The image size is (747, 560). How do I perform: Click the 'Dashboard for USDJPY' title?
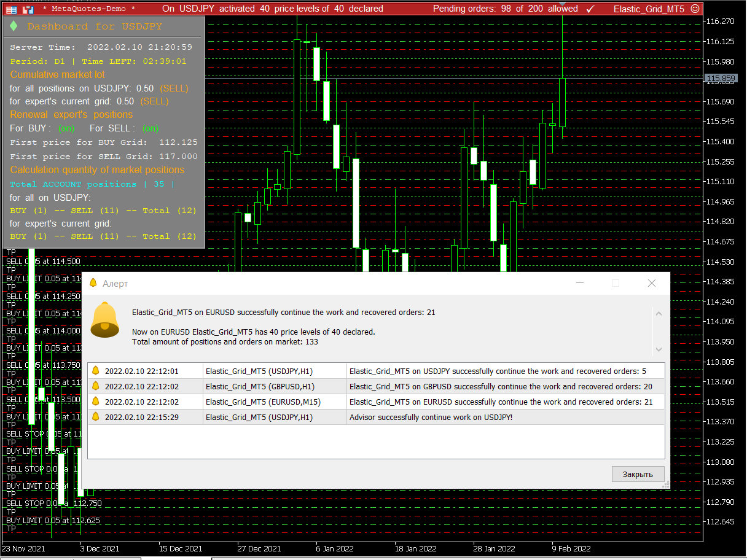coord(95,26)
